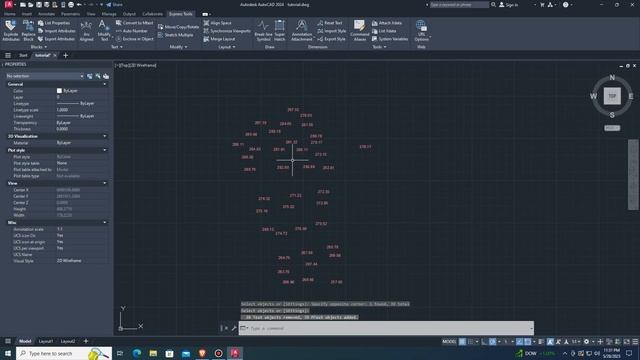
Task: Click the Align Space button
Action: pyautogui.click(x=218, y=23)
